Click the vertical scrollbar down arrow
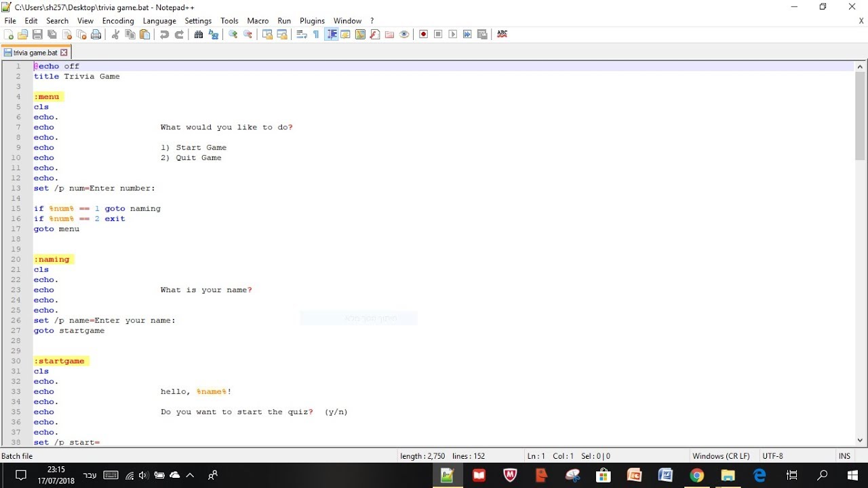The width and height of the screenshot is (868, 488). click(860, 440)
